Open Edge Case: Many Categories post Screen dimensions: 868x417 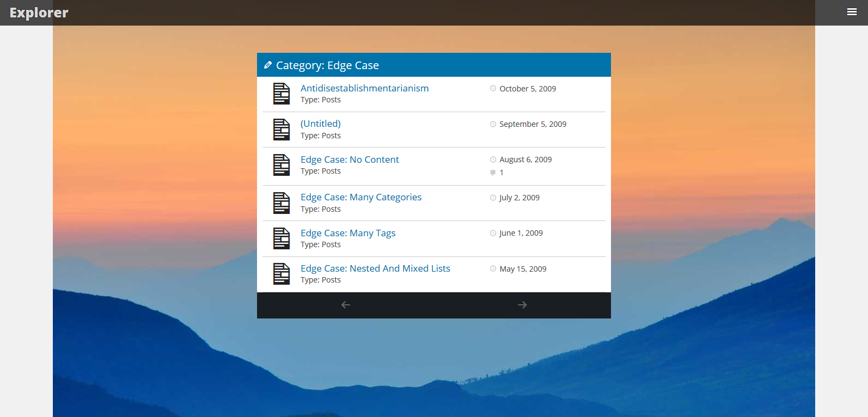[360, 197]
